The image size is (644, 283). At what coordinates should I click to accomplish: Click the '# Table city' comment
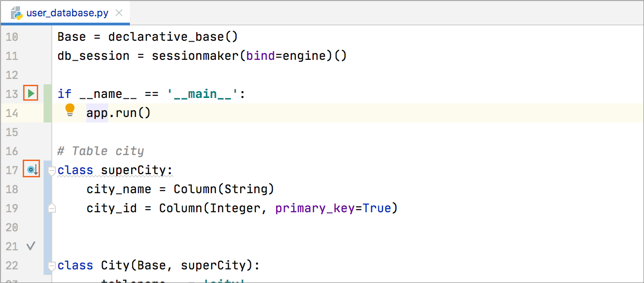[x=101, y=151]
